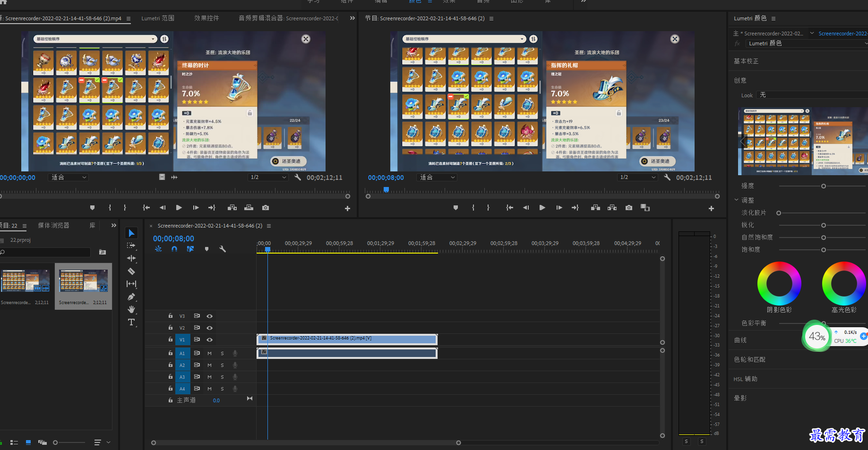Export frame from program monitor camera icon
The width and height of the screenshot is (868, 450).
(x=628, y=208)
